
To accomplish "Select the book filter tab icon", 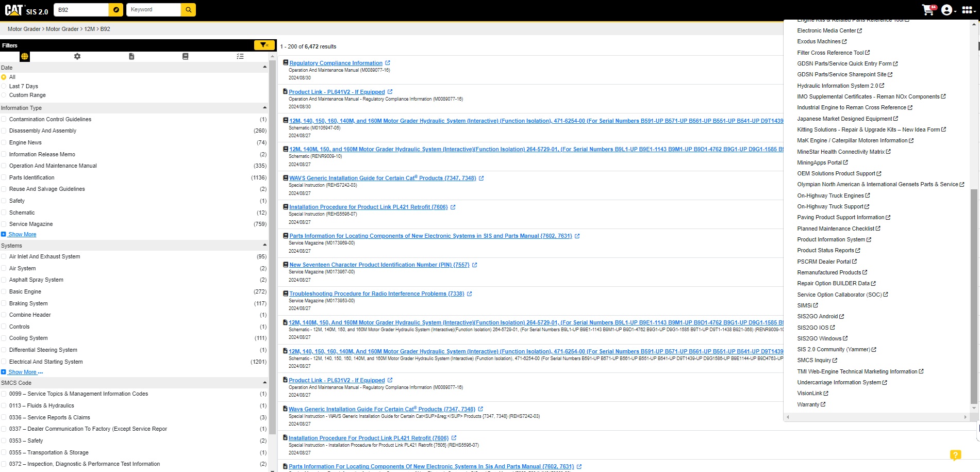I will click(185, 56).
